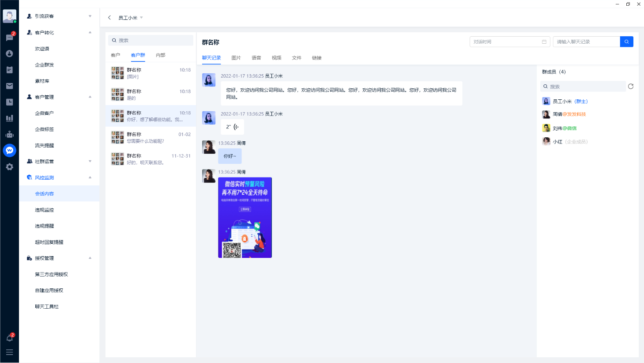Open the notification bell icon
Viewport: 644px width, 363px height.
[9, 338]
